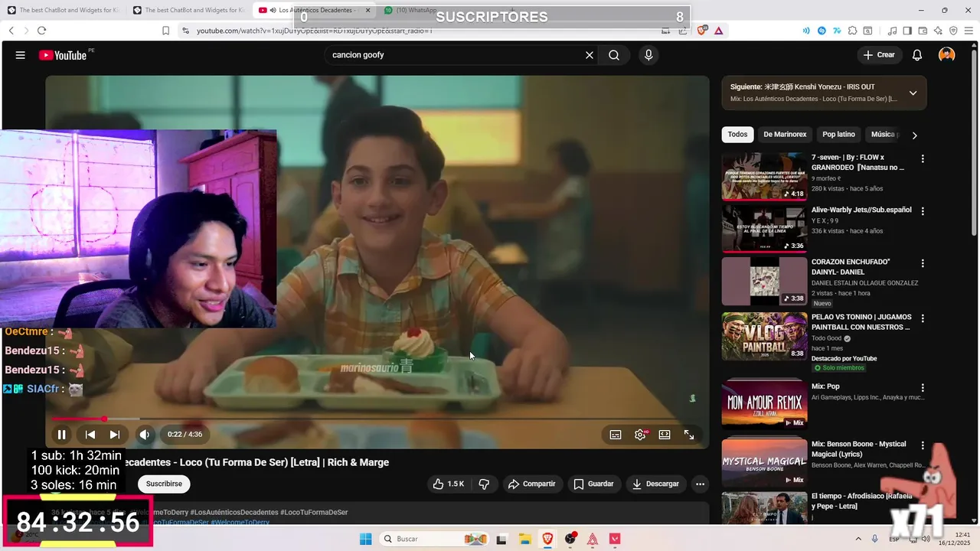Enter fullscreen mode
This screenshot has height=551, width=980.
click(689, 435)
